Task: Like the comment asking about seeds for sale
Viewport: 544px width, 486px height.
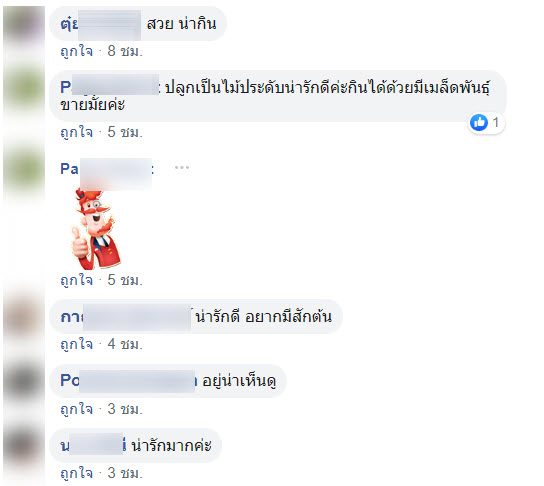Action: [76, 132]
